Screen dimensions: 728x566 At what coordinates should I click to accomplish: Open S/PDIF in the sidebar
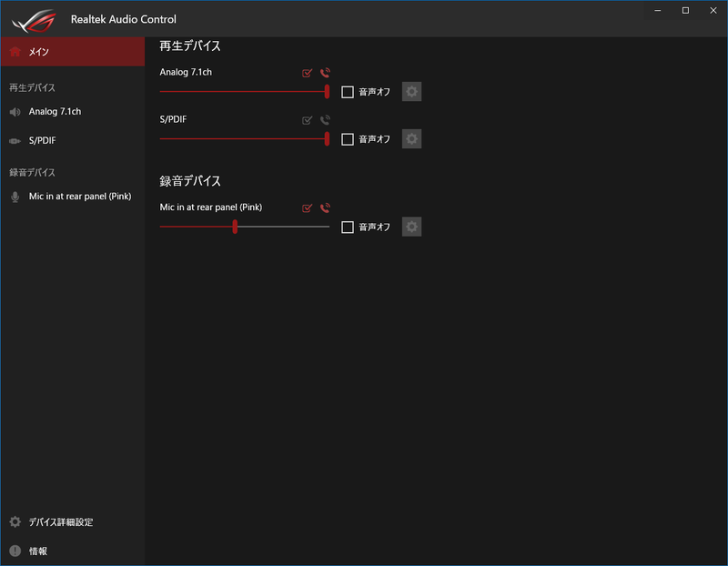(x=43, y=141)
